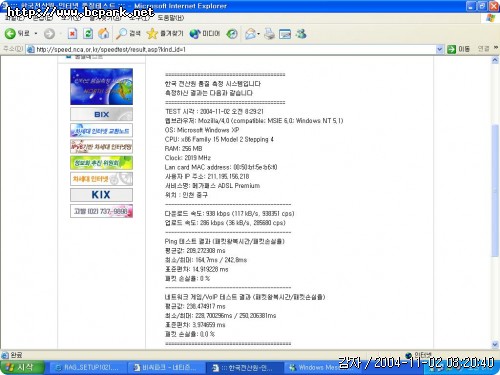Open the KIX banner link
Viewport: 500px width, 375px height.
click(101, 195)
